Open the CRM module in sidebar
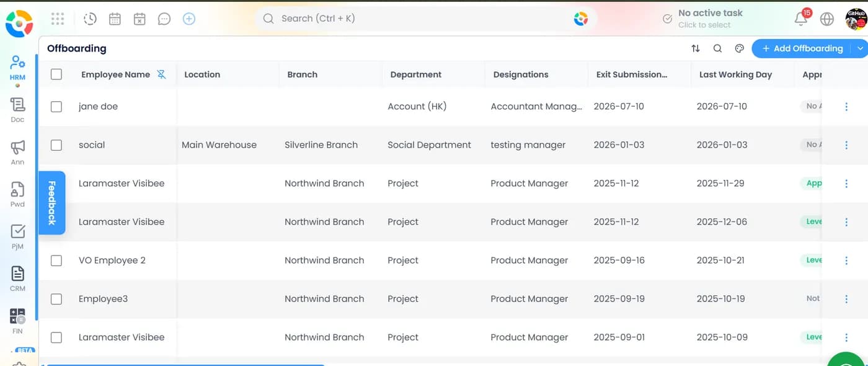Image resolution: width=868 pixels, height=366 pixels. coord(17,279)
